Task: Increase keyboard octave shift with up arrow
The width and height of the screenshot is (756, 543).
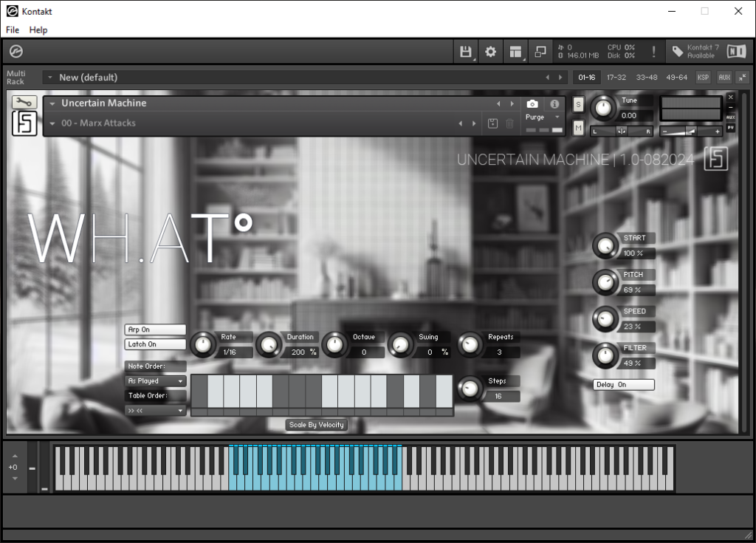Action: pyautogui.click(x=15, y=456)
